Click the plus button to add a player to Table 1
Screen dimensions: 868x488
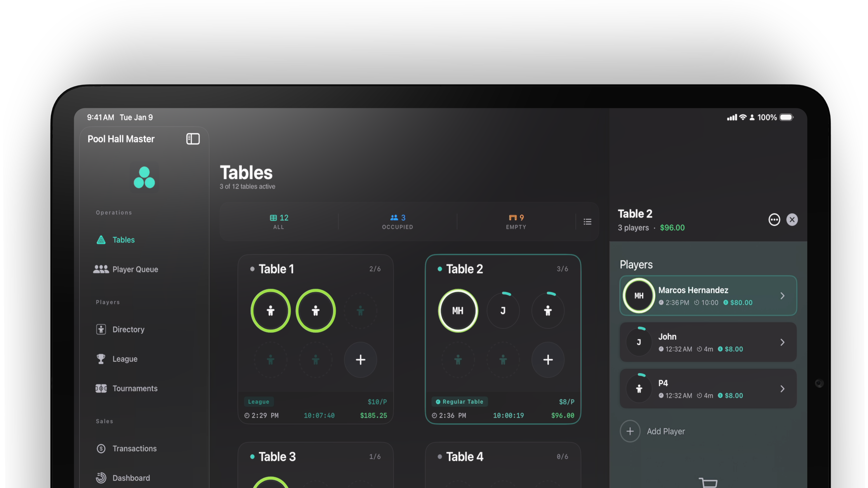[361, 360]
